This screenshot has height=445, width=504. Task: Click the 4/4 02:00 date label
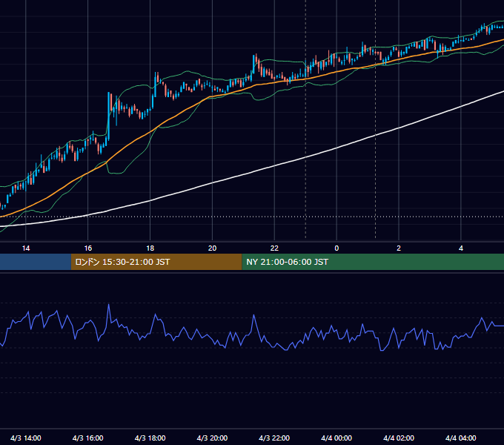[x=399, y=438]
